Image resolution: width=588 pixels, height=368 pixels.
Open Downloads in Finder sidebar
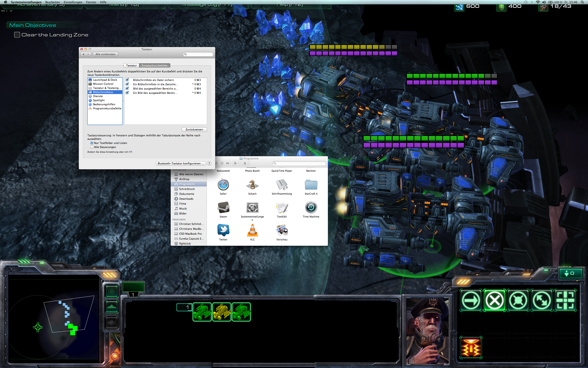click(x=189, y=199)
